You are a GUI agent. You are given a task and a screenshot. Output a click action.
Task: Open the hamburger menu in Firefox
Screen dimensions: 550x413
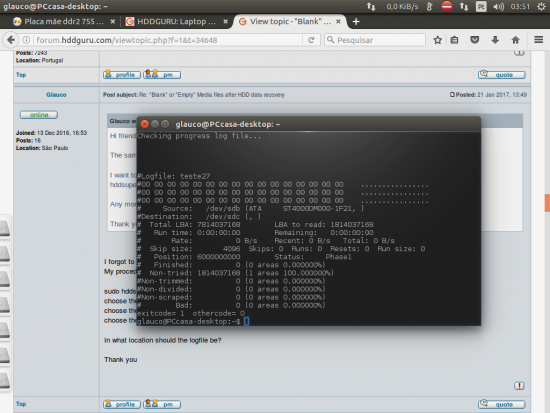pos(539,40)
